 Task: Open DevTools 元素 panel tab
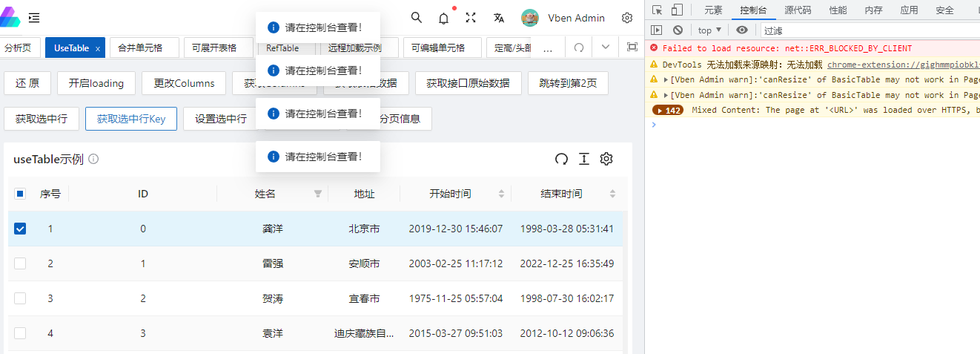713,10
